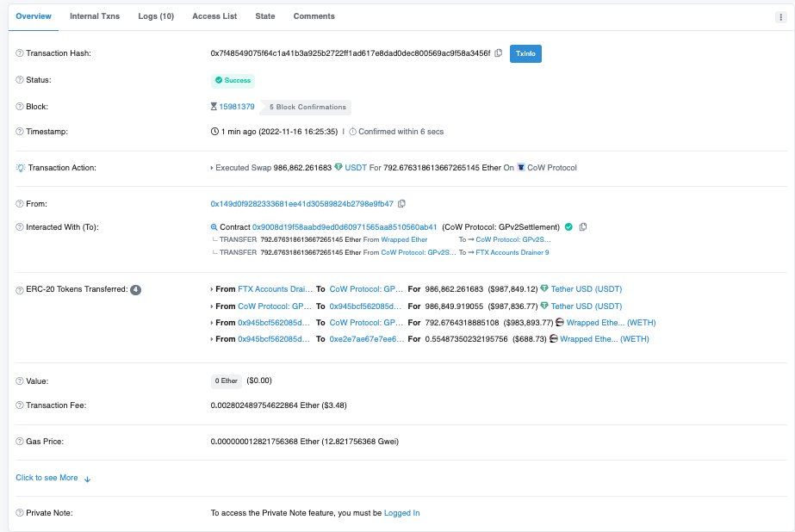Image resolution: width=795 pixels, height=532 pixels.
Task: Click the number 4 token count badge
Action: (135, 290)
